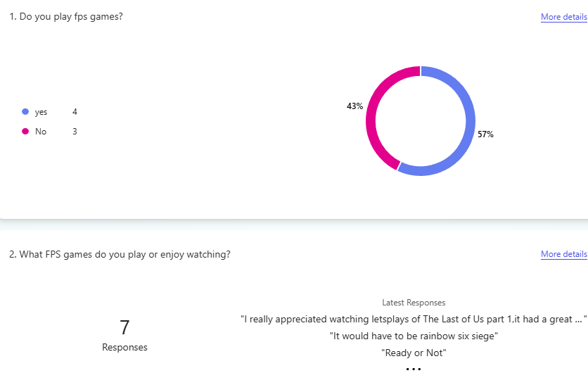This screenshot has width=588, height=385.
Task: Click question 1 title text
Action: tap(66, 16)
